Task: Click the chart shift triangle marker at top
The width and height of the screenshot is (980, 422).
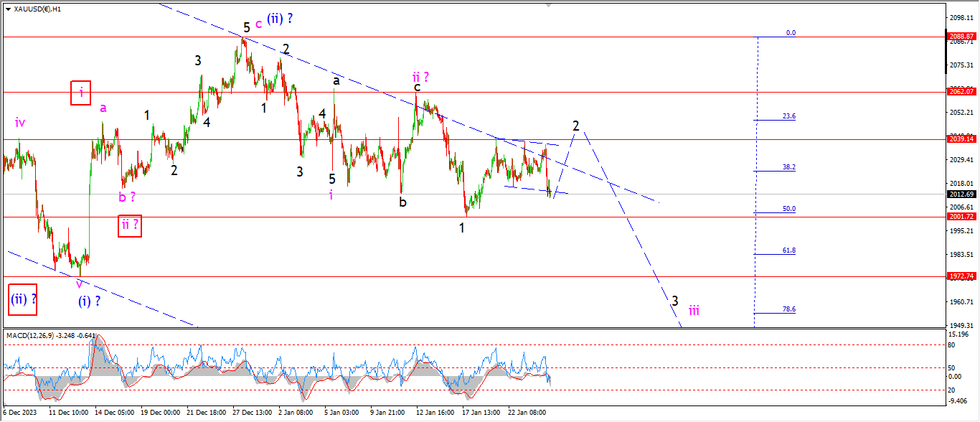Action: [x=550, y=4]
